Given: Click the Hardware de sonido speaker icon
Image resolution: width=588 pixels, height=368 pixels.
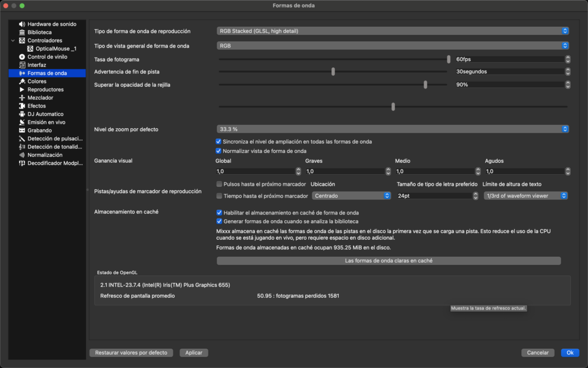Looking at the screenshot, I should coord(22,24).
